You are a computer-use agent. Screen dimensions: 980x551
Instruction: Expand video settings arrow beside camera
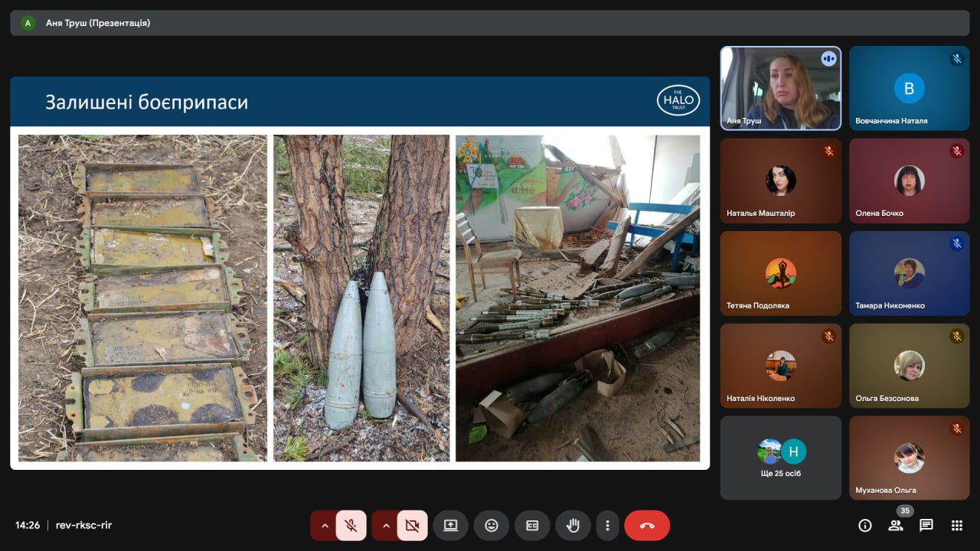[x=386, y=526]
